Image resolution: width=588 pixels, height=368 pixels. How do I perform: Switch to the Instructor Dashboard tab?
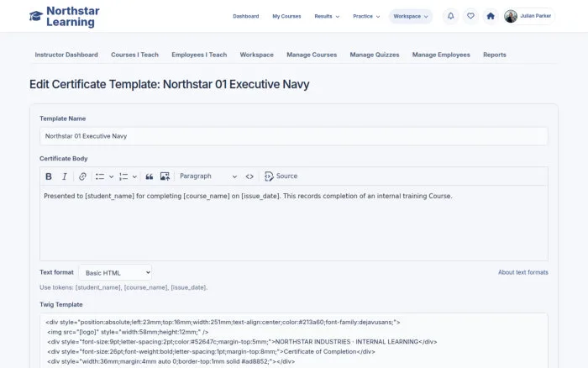tap(66, 55)
